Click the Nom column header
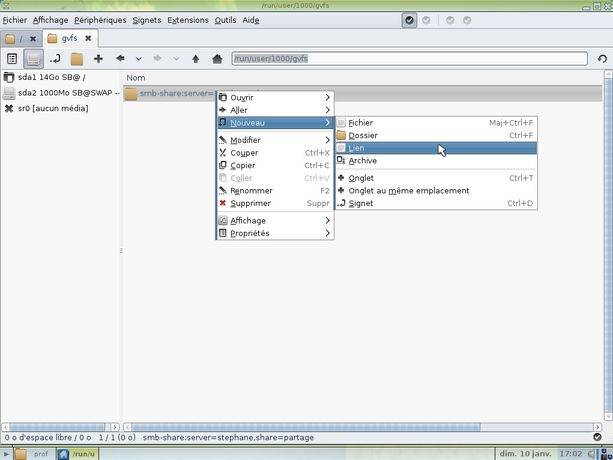This screenshot has height=460, width=613. (136, 78)
